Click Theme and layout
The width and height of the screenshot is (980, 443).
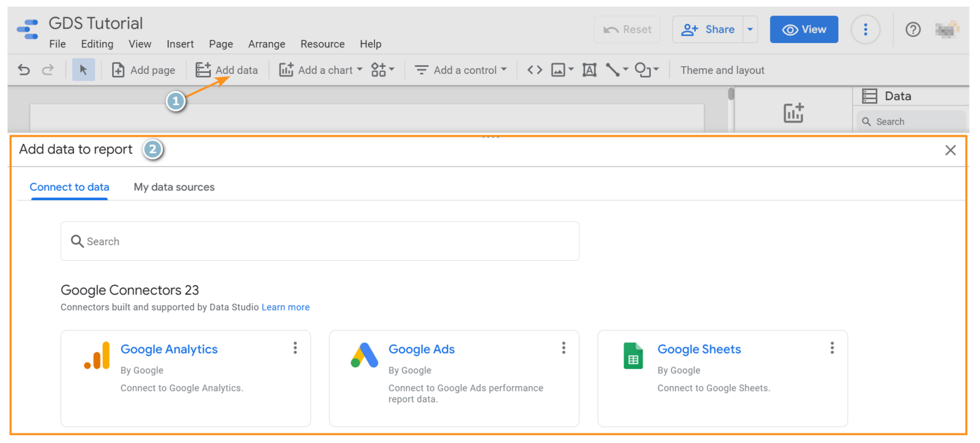[x=722, y=70]
